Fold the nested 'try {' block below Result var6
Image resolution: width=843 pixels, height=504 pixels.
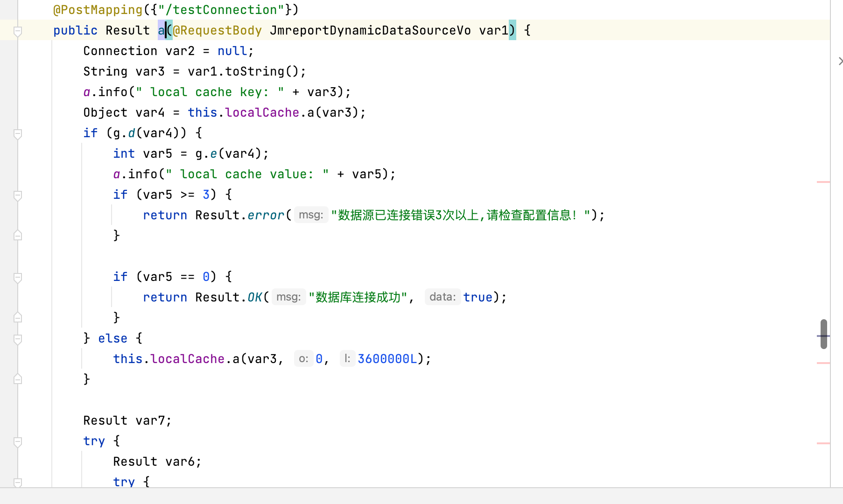[x=18, y=482]
